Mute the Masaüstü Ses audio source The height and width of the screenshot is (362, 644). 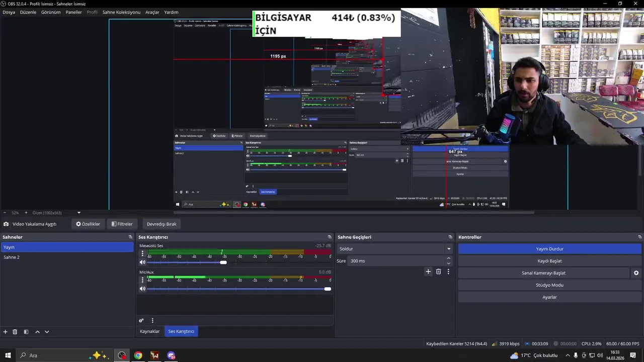point(142,262)
